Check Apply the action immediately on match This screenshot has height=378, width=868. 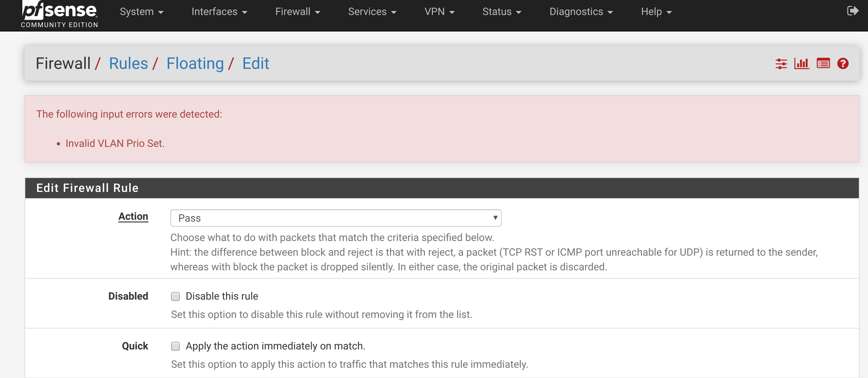click(x=175, y=346)
